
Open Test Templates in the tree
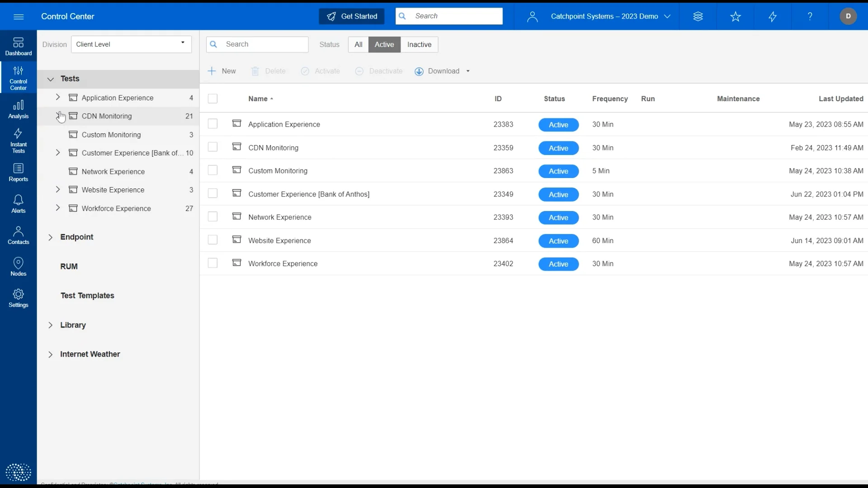87,296
